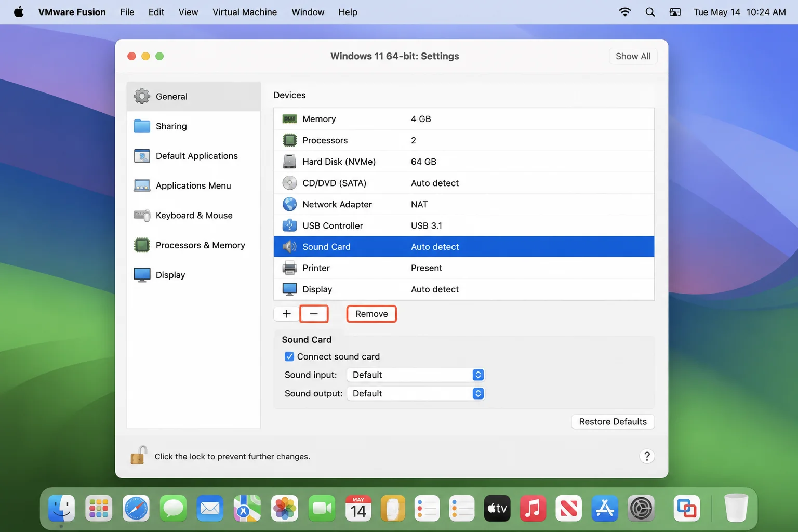Toggle Connect sound card checkbox
798x532 pixels.
tap(289, 356)
